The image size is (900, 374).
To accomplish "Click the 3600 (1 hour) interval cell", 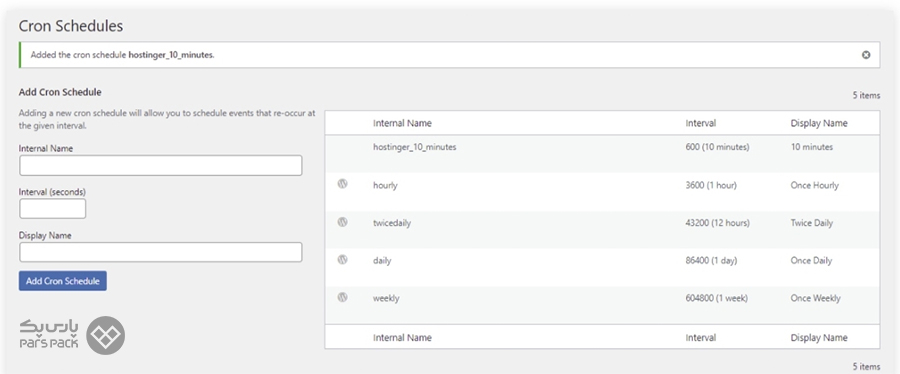I will click(711, 185).
